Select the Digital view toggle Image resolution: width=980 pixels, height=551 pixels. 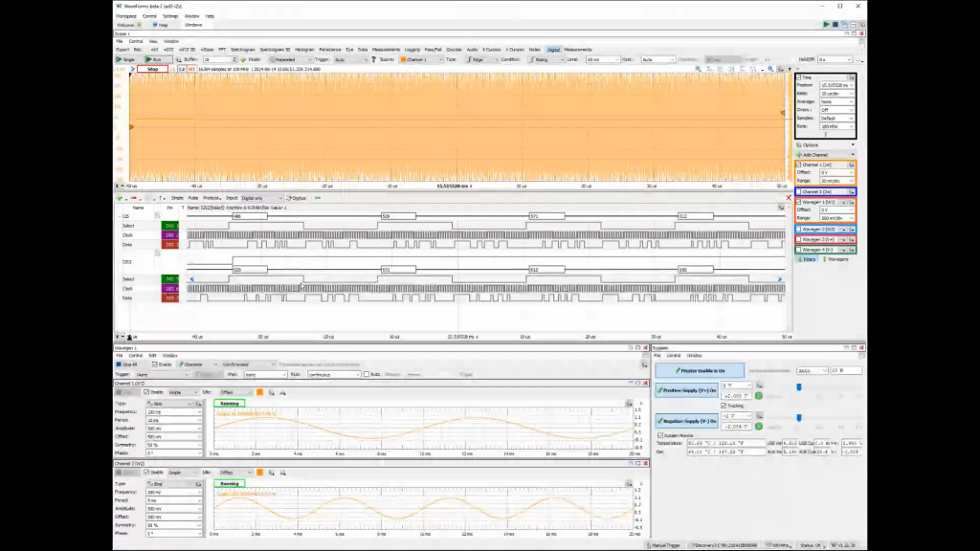click(x=553, y=50)
